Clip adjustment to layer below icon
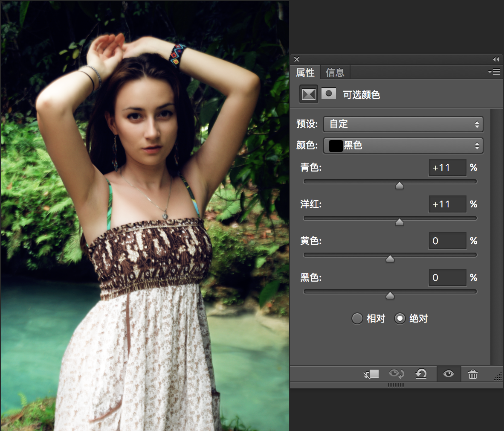 click(x=371, y=374)
